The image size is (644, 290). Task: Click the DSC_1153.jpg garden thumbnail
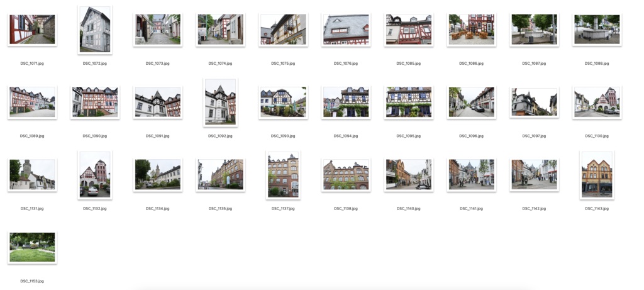click(32, 247)
